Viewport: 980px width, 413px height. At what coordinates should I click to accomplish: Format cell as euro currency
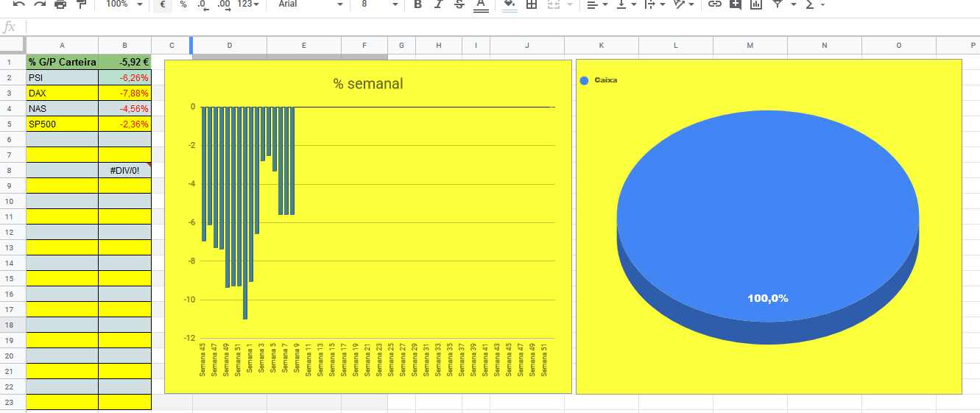(x=163, y=4)
